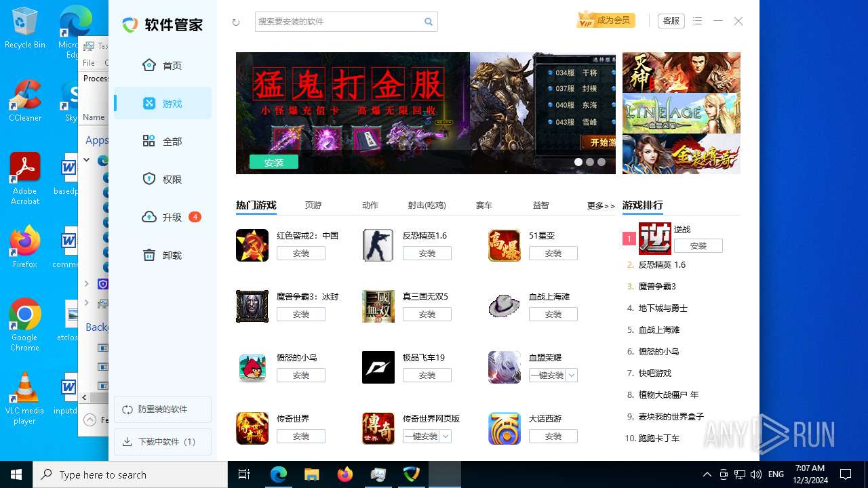Click the 开始游戏 button in banner

pyautogui.click(x=598, y=142)
